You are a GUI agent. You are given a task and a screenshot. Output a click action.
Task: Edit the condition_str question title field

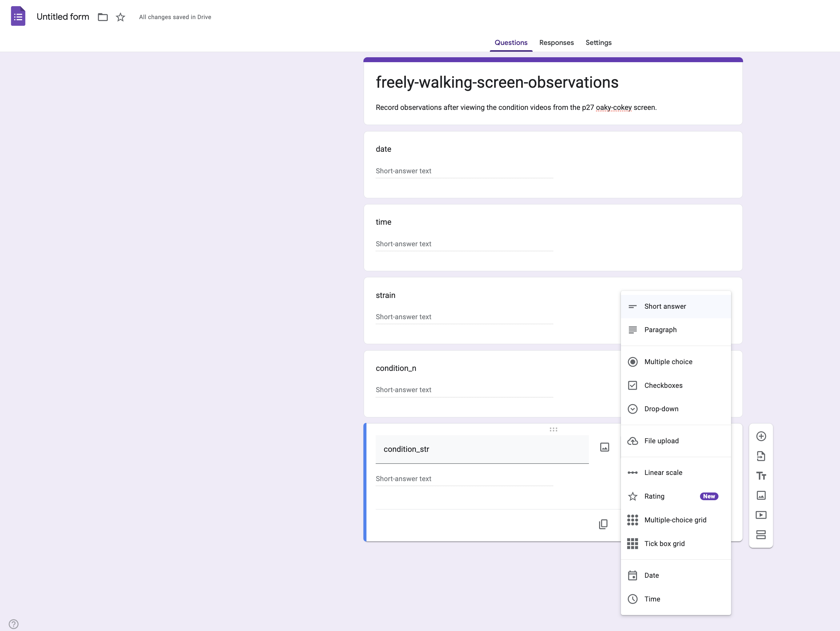[482, 449]
